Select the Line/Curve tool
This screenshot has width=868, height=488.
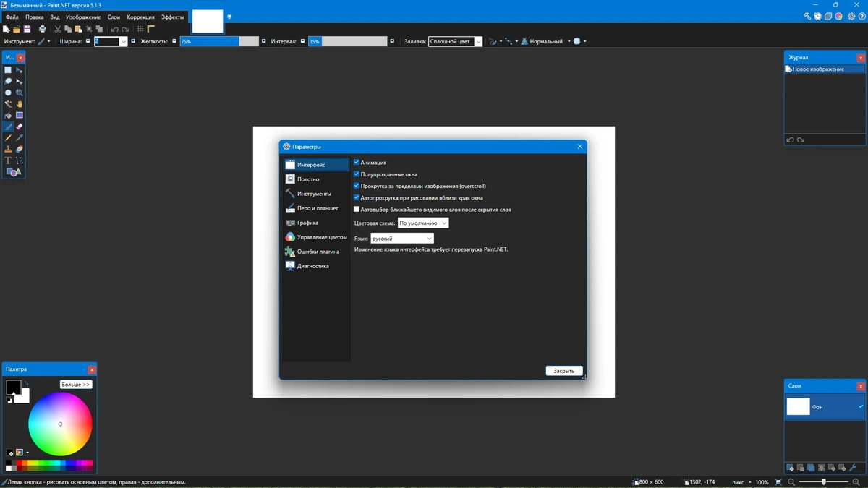pos(20,160)
